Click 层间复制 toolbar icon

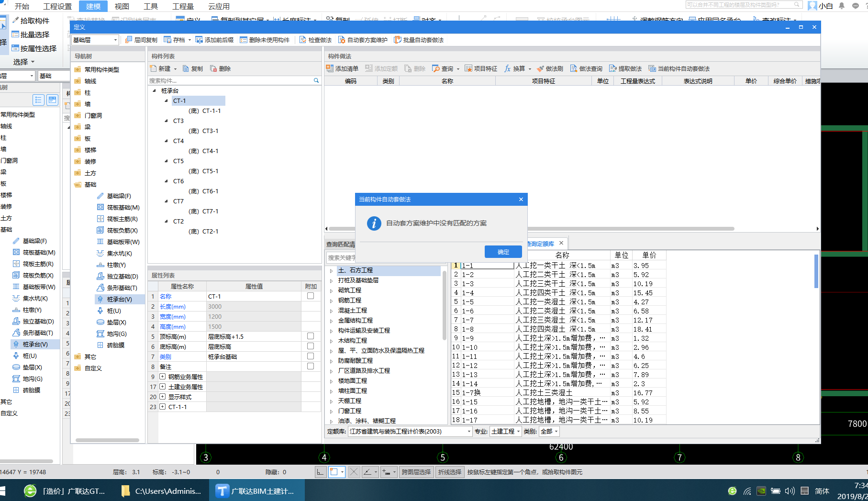pyautogui.click(x=129, y=40)
